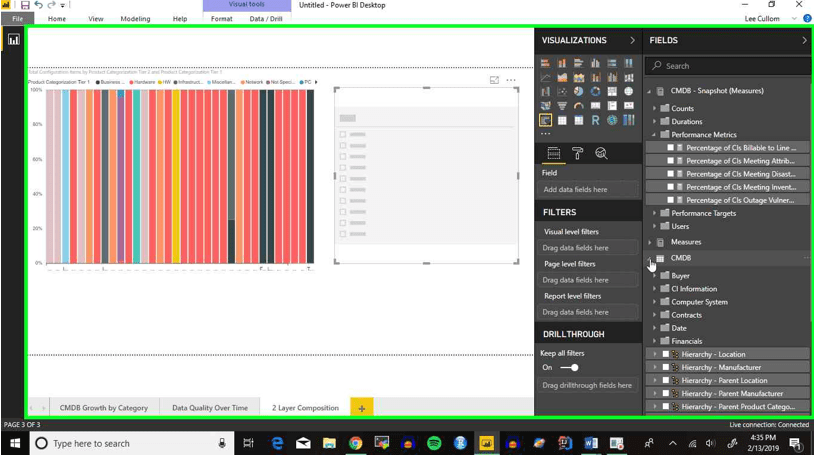Select the area chart visualization
Screen dimensions: 815x456
click(x=562, y=77)
